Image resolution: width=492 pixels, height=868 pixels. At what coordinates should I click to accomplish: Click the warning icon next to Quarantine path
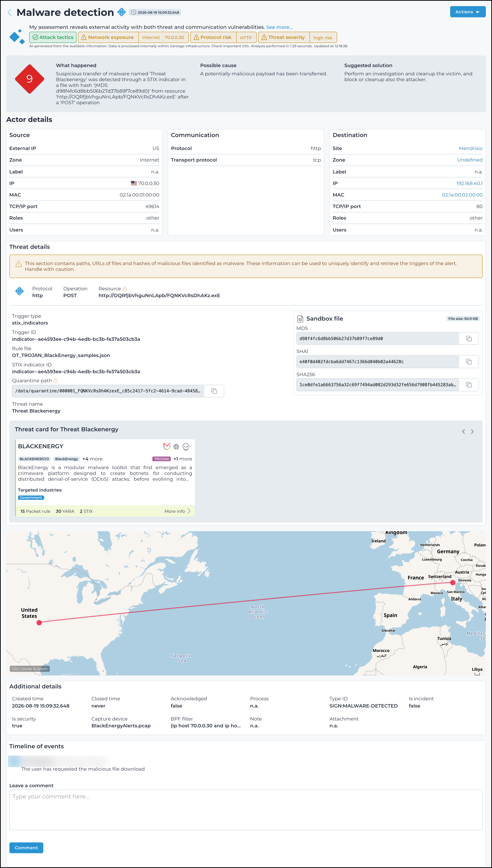click(x=56, y=381)
